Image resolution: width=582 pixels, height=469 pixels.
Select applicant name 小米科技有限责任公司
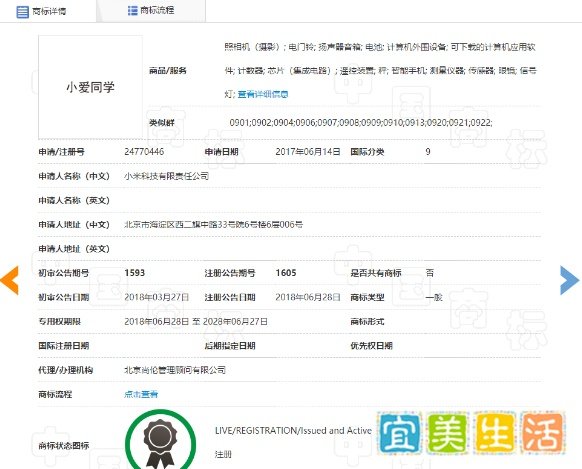166,176
